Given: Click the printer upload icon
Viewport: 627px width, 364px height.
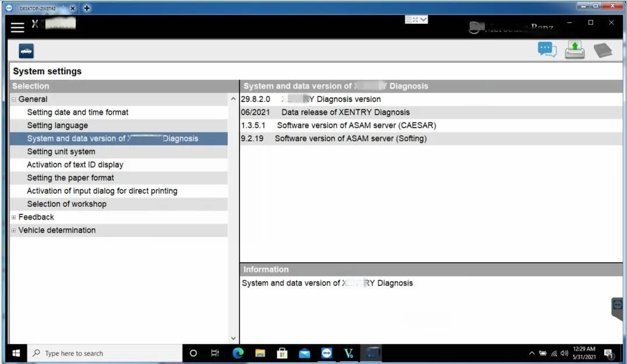Looking at the screenshot, I should click(575, 50).
